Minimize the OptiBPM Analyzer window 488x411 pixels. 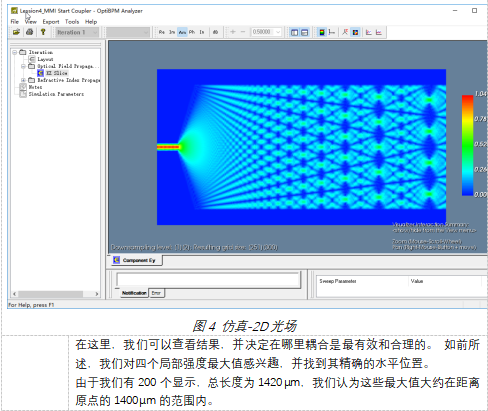[x=455, y=11]
